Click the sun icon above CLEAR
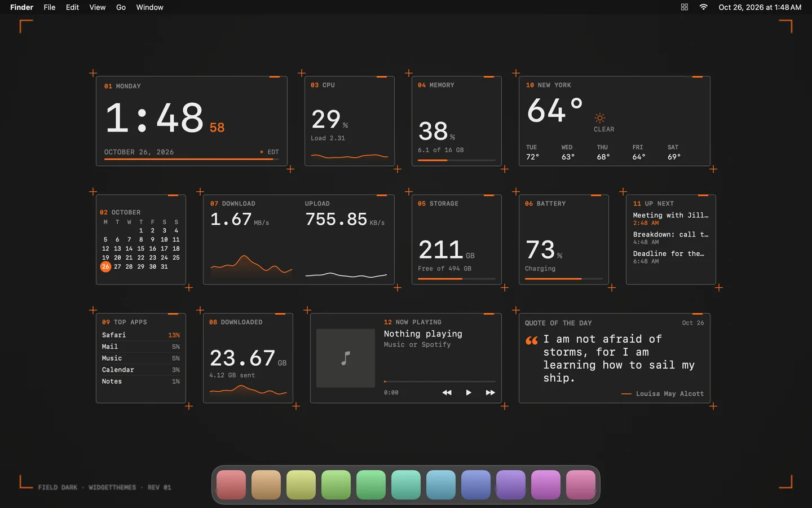812x508 pixels. click(600, 118)
